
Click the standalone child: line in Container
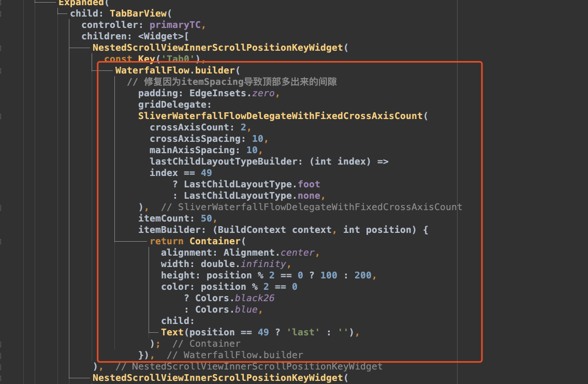click(178, 321)
